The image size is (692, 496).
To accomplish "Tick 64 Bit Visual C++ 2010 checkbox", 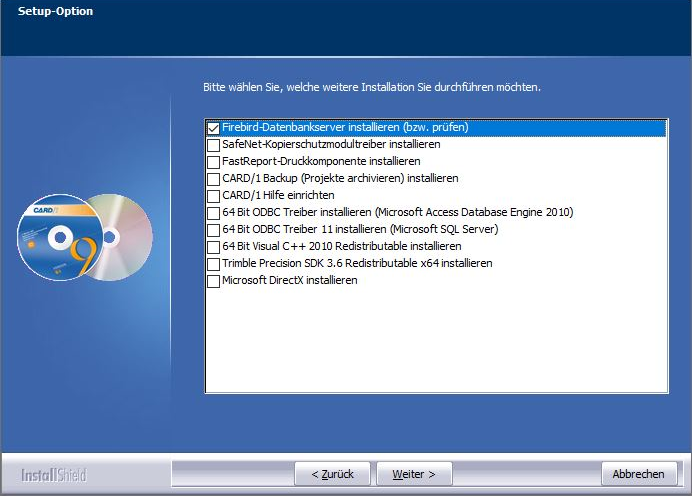I will coord(214,247).
